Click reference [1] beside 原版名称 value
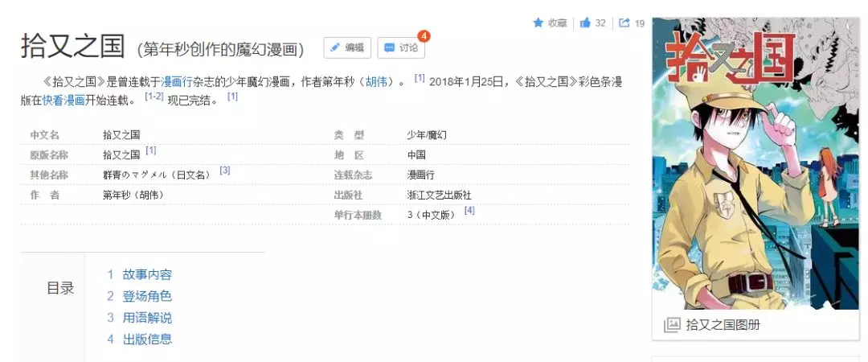The width and height of the screenshot is (868, 362). 150,150
